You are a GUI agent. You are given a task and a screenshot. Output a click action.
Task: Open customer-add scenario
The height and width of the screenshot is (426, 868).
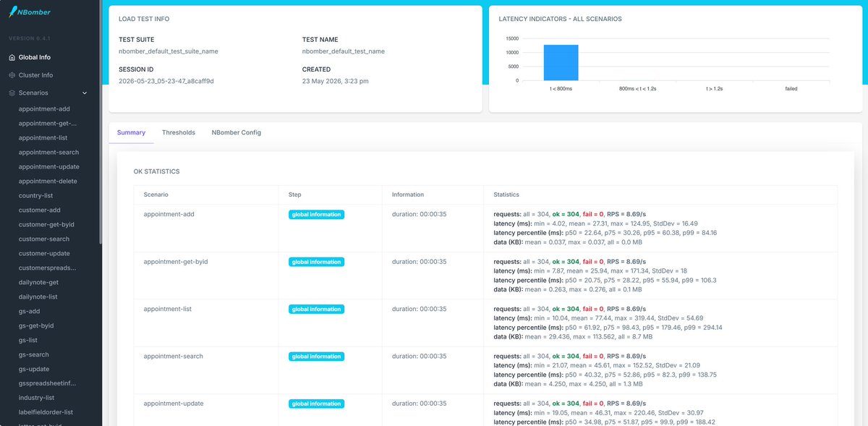click(x=39, y=210)
